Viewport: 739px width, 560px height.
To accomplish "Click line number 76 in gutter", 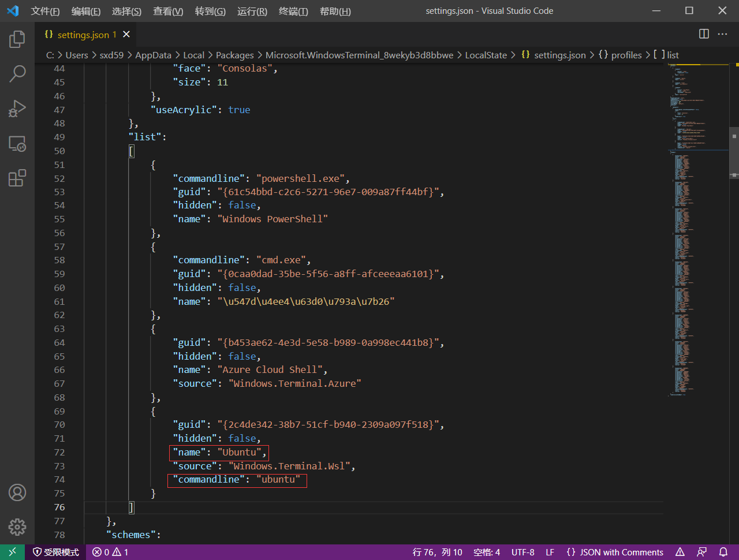I will (59, 507).
